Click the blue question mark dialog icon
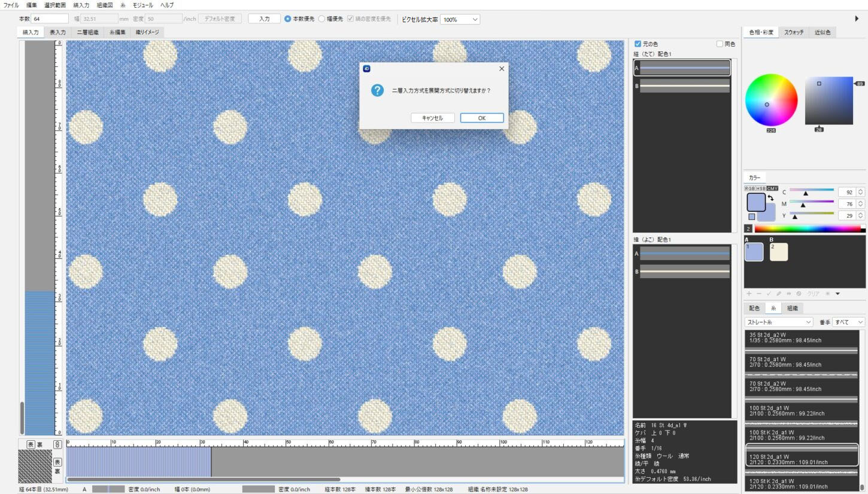This screenshot has width=868, height=494. [377, 90]
